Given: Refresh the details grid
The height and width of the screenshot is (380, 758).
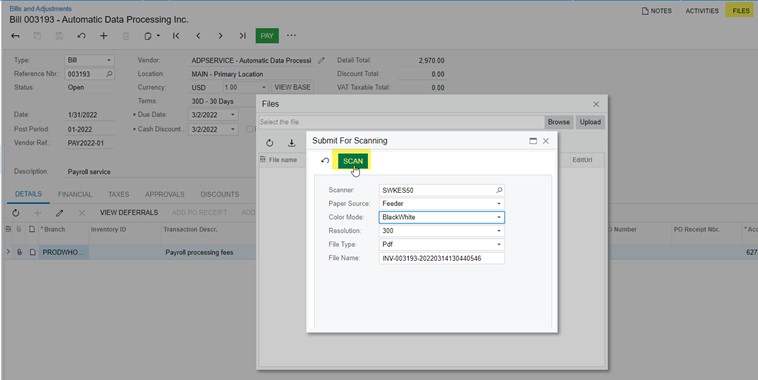Looking at the screenshot, I should click(16, 213).
